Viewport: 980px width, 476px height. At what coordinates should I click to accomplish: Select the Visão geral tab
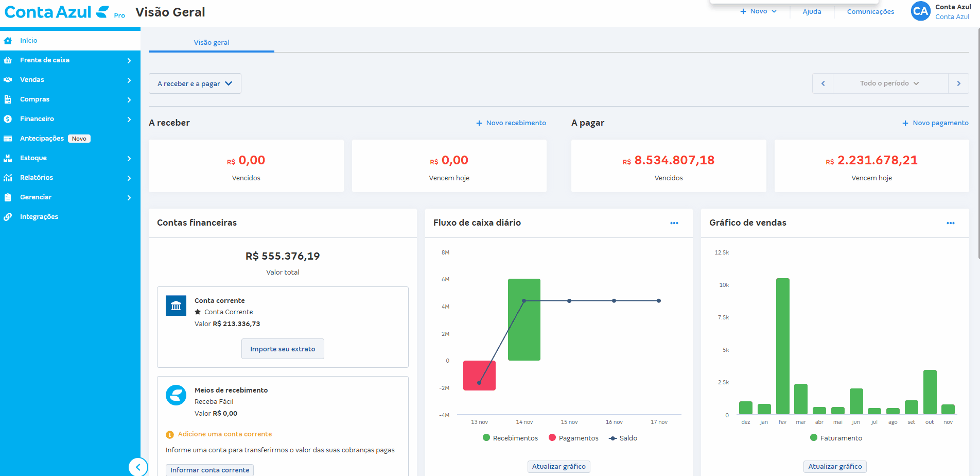[211, 42]
